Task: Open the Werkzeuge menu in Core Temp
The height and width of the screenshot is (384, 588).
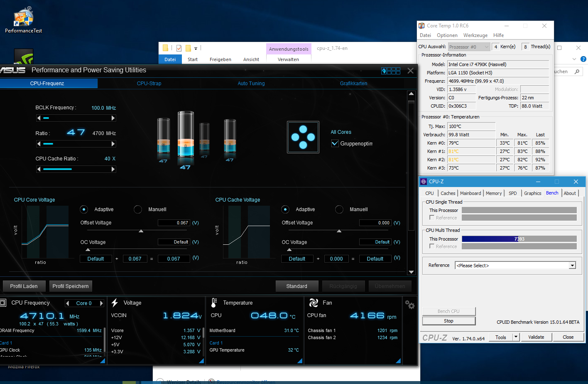Action: pyautogui.click(x=475, y=35)
